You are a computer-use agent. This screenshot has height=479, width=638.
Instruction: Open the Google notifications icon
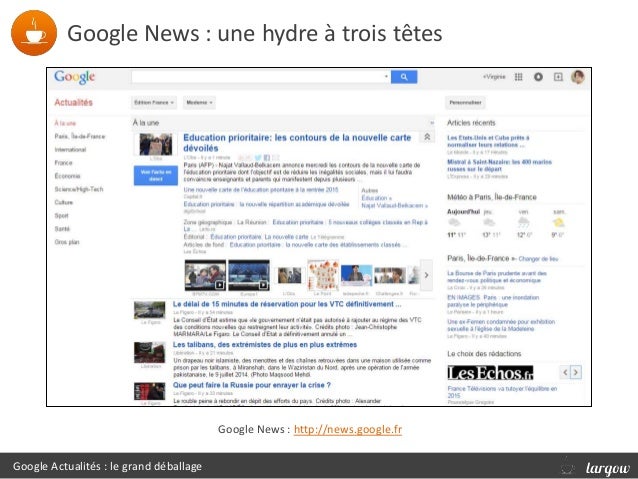[538, 77]
